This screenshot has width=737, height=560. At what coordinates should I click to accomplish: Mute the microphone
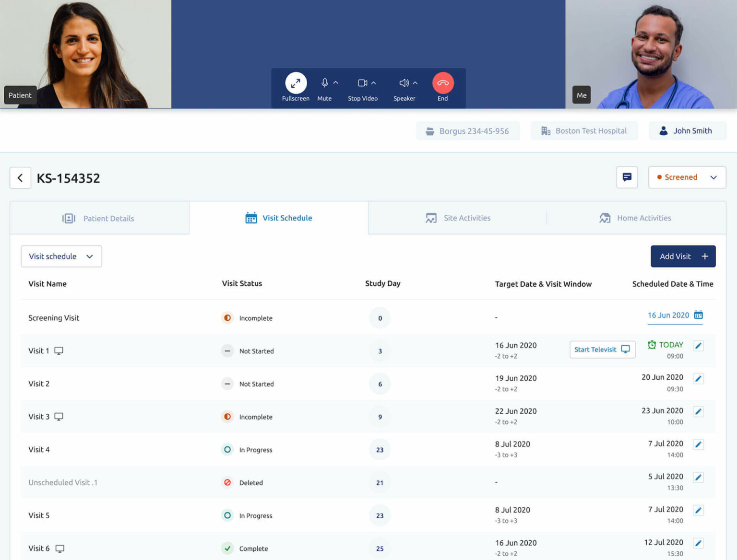(324, 83)
